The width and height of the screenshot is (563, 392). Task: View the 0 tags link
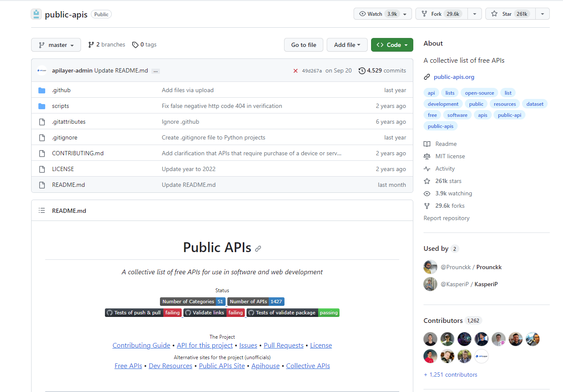144,44
